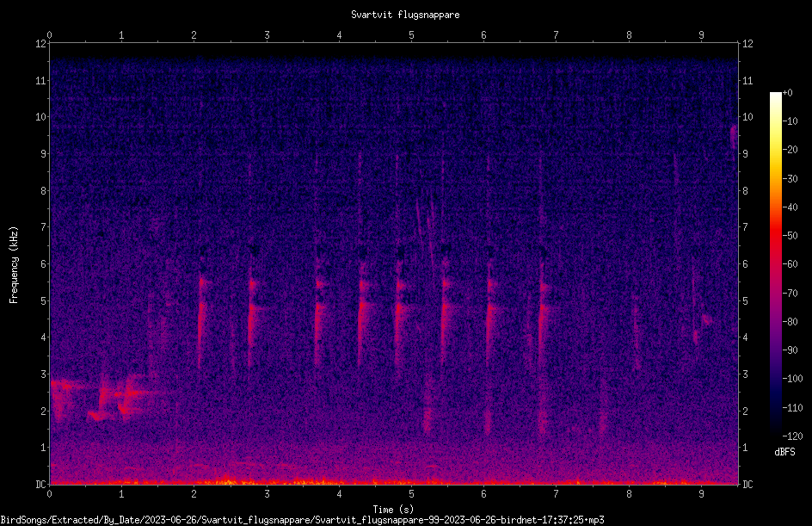The image size is (812, 526).
Task: Click '12' on the left frequency axis
Action: (x=40, y=44)
